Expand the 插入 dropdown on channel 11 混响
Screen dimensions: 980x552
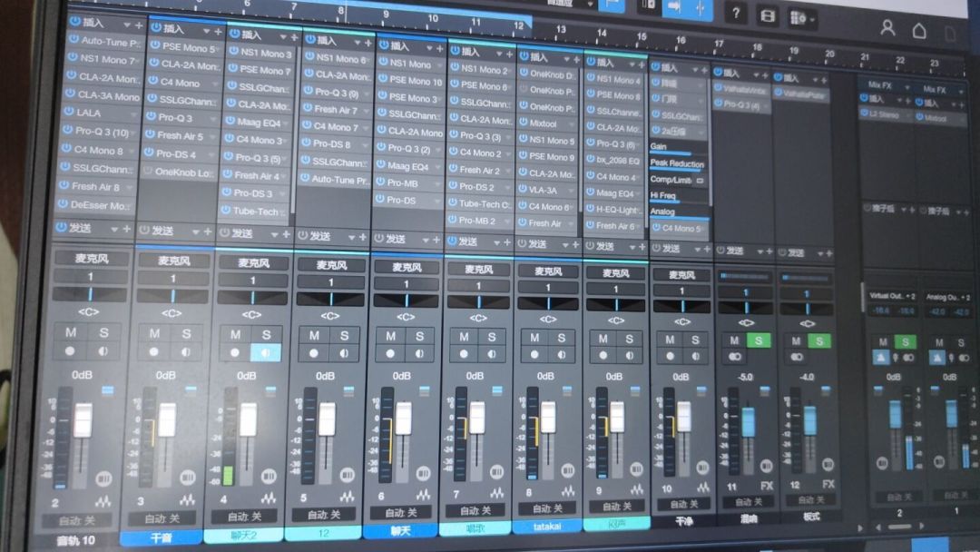point(756,74)
